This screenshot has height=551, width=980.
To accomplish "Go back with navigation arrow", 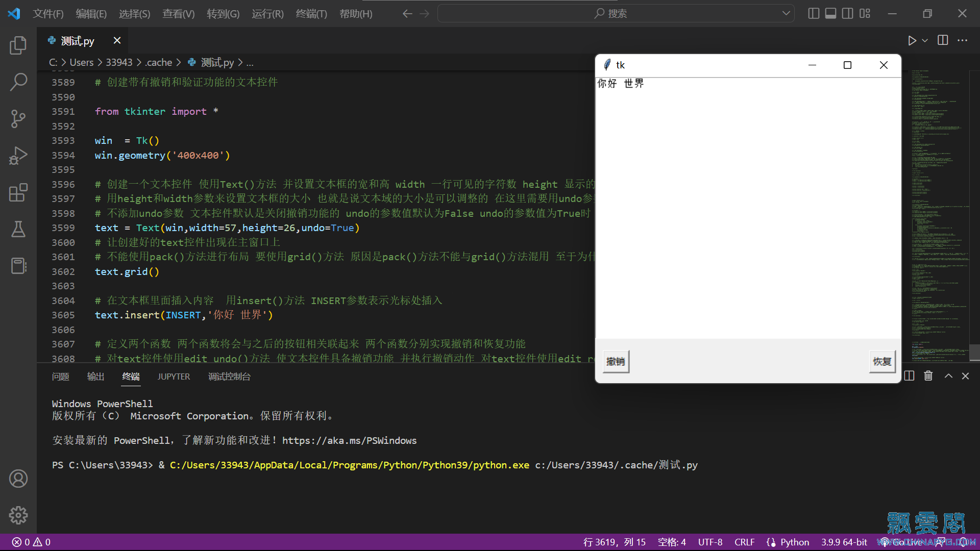I will (x=407, y=14).
